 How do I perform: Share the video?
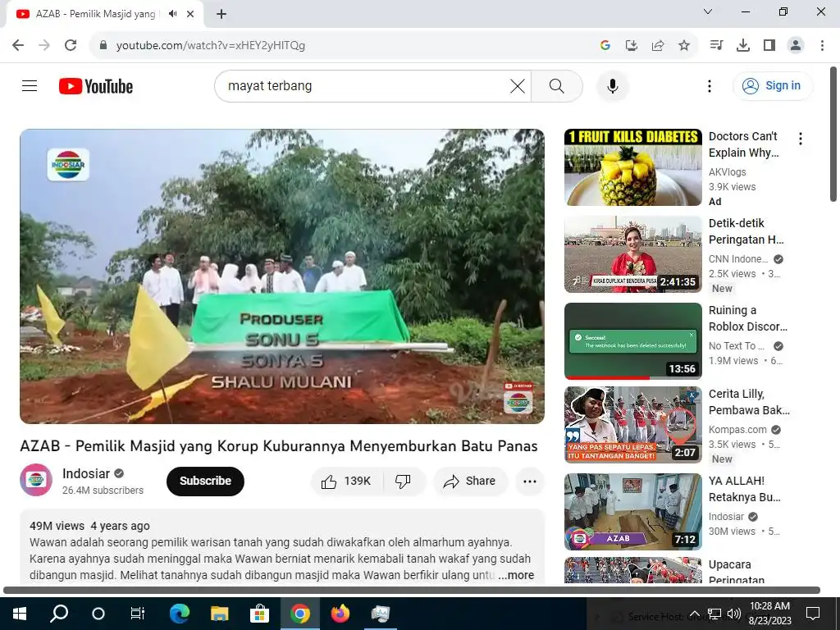pos(470,481)
